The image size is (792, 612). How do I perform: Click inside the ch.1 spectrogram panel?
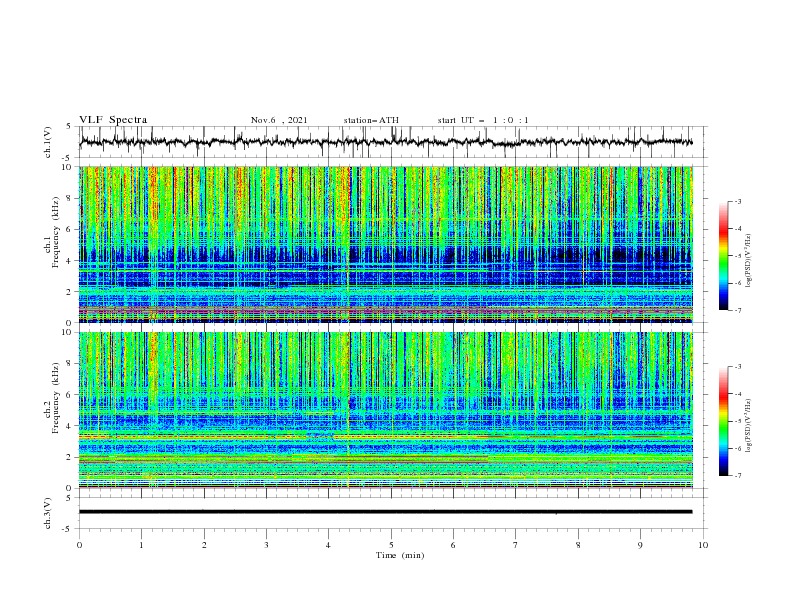386,244
